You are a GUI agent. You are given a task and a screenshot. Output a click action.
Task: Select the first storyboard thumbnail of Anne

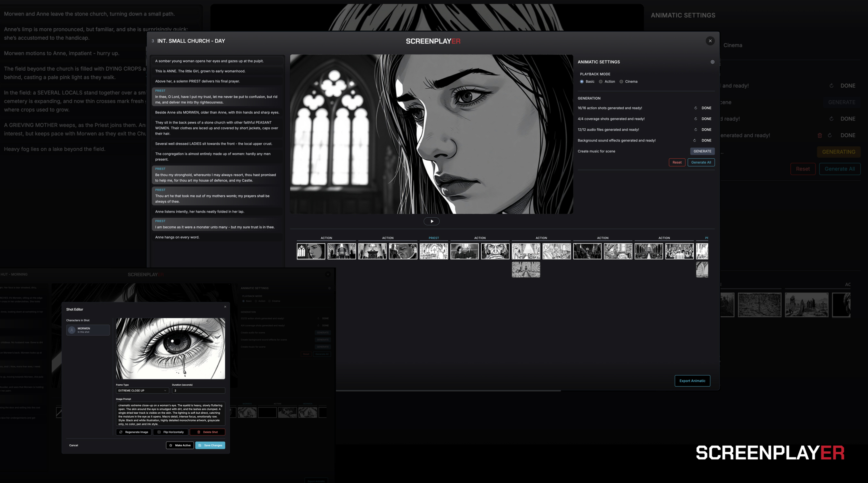point(311,251)
